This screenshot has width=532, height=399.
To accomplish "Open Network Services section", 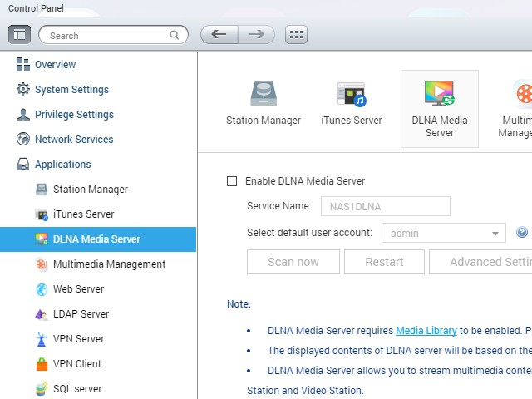I will pyautogui.click(x=74, y=139).
